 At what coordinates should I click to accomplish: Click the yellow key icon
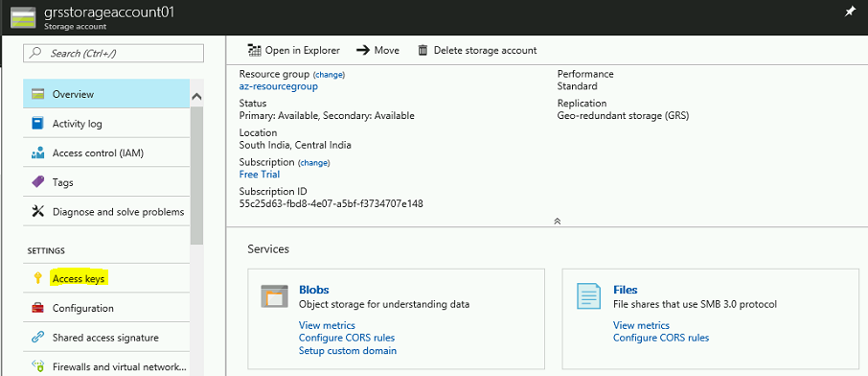point(38,278)
